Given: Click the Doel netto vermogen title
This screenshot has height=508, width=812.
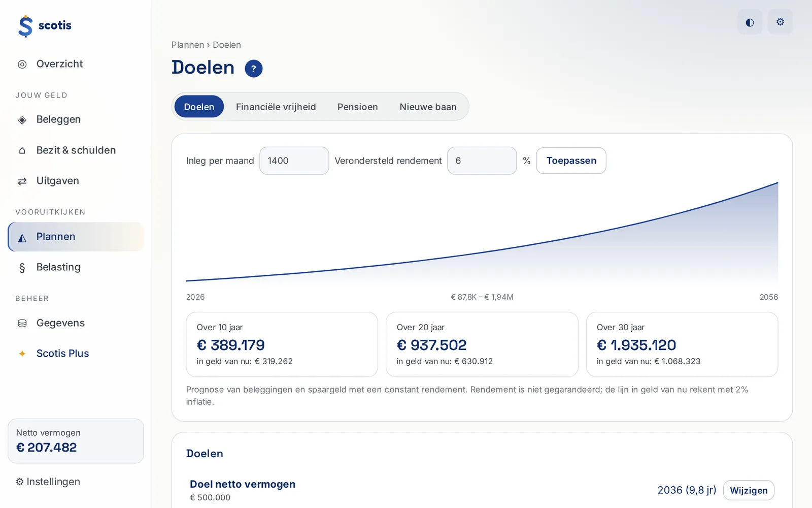Looking at the screenshot, I should point(243,484).
